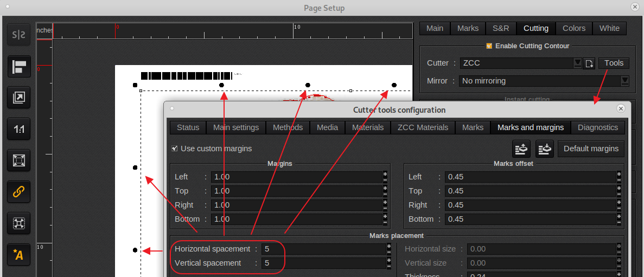The width and height of the screenshot is (644, 277).
Task: Toggle the Enable Cutting Contour checkbox
Action: [x=489, y=46]
